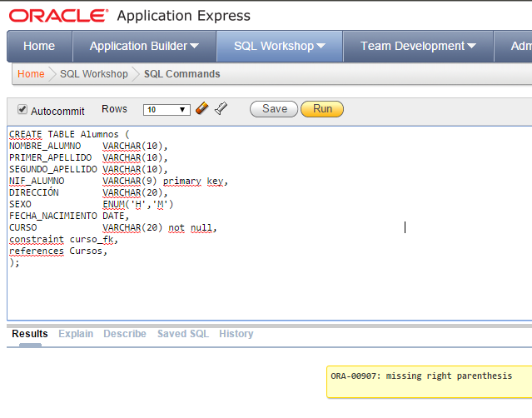Switch to the Saved SQL tab
Viewport: 532px width, 418px height.
tap(183, 334)
